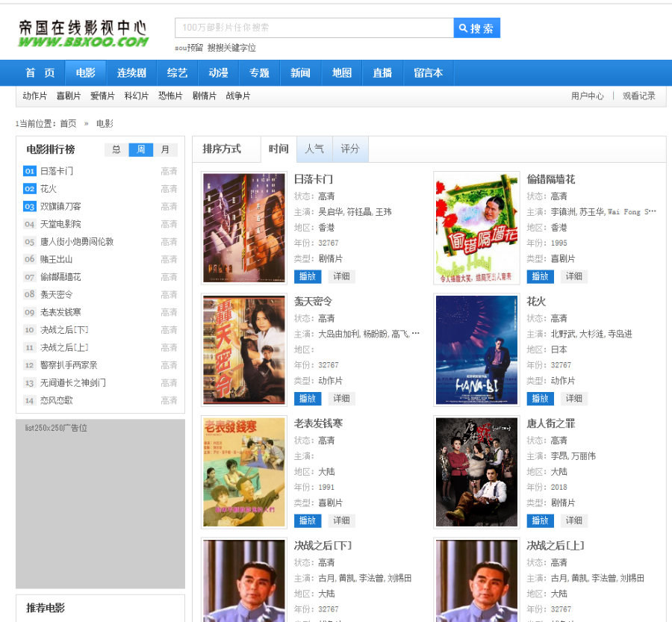The width and height of the screenshot is (672, 622).
Task: Open 直播 in the navigation bar
Action: pyautogui.click(x=382, y=73)
